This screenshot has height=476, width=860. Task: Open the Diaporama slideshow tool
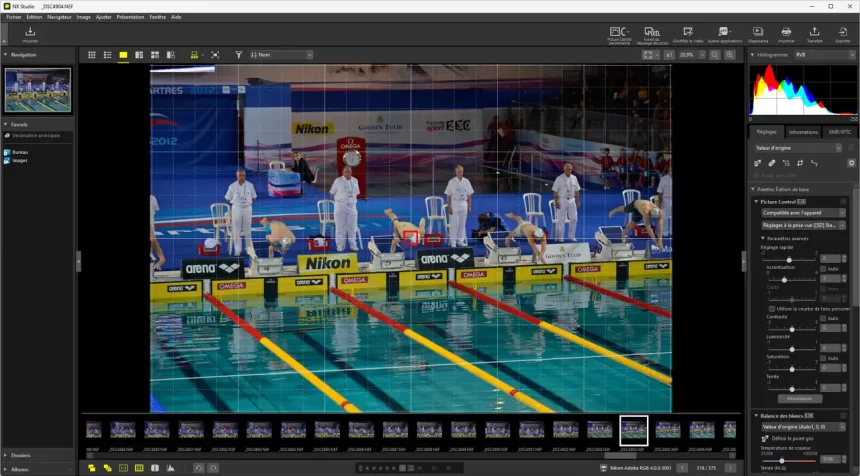pos(757,33)
